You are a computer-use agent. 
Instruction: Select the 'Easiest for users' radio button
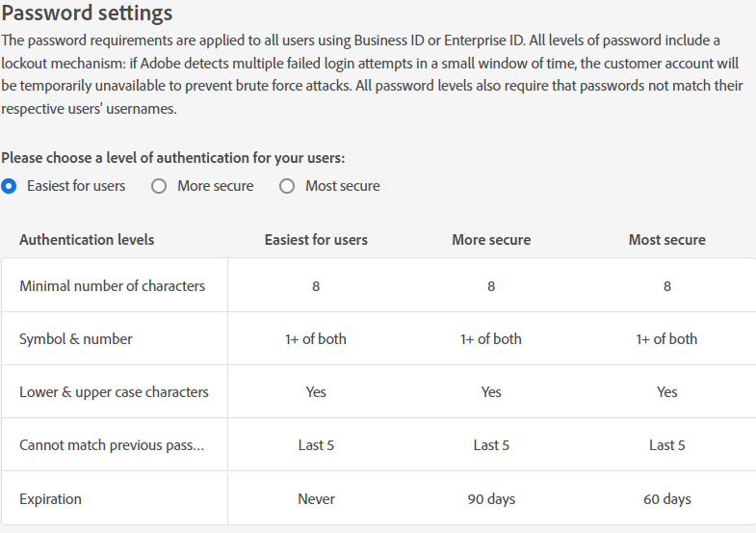[x=10, y=186]
